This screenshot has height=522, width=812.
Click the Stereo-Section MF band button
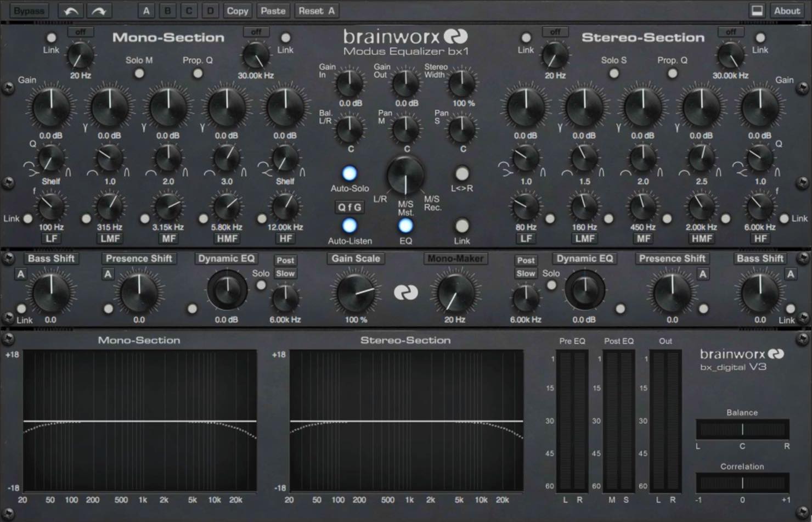click(x=643, y=239)
